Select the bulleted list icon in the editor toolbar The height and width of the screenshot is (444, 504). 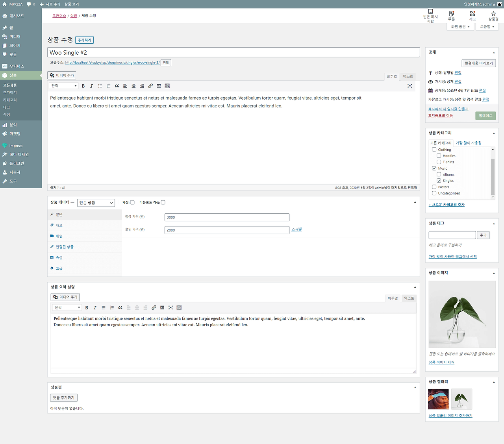(100, 85)
